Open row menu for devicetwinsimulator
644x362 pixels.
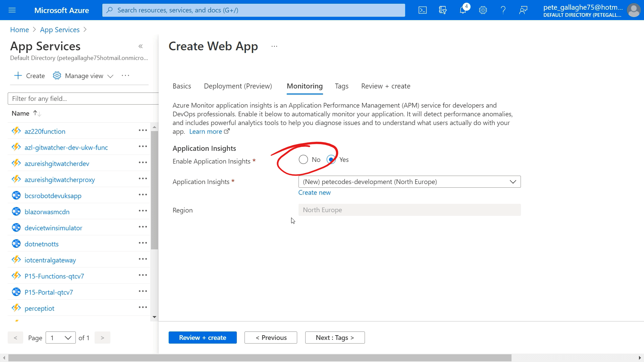click(x=143, y=227)
